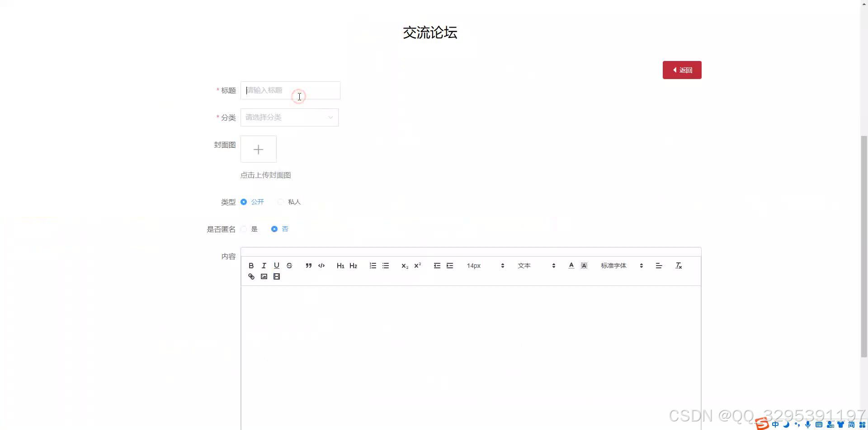Screen dimensions: 868x430
Task: Open the 文本 header style dropdown
Action: (x=536, y=266)
